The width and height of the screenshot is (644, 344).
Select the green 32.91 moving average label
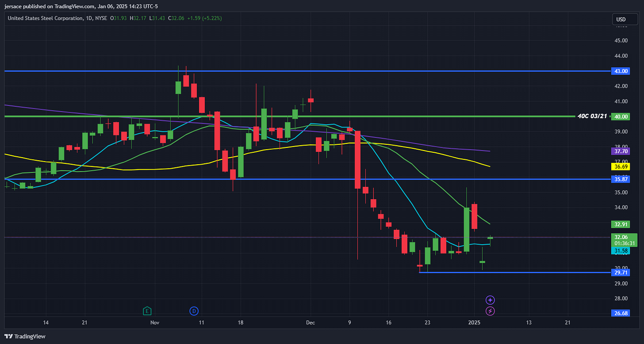(x=621, y=224)
